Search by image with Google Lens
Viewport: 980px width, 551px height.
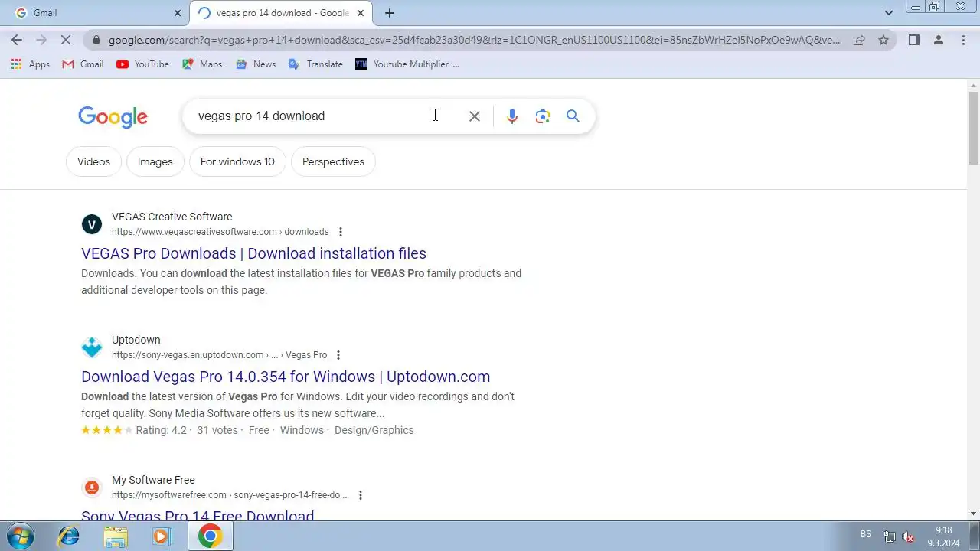pos(543,116)
